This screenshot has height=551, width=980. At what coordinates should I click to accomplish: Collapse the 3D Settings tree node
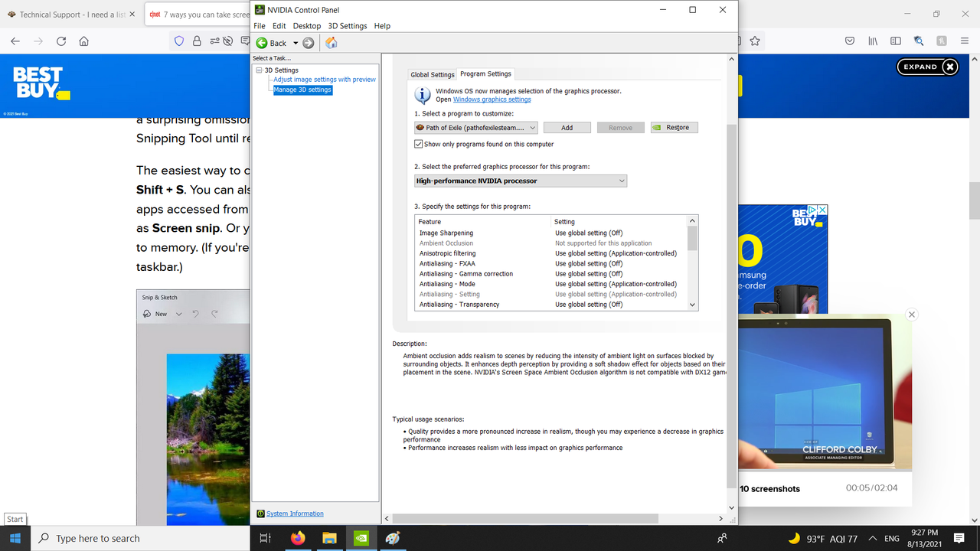click(260, 70)
